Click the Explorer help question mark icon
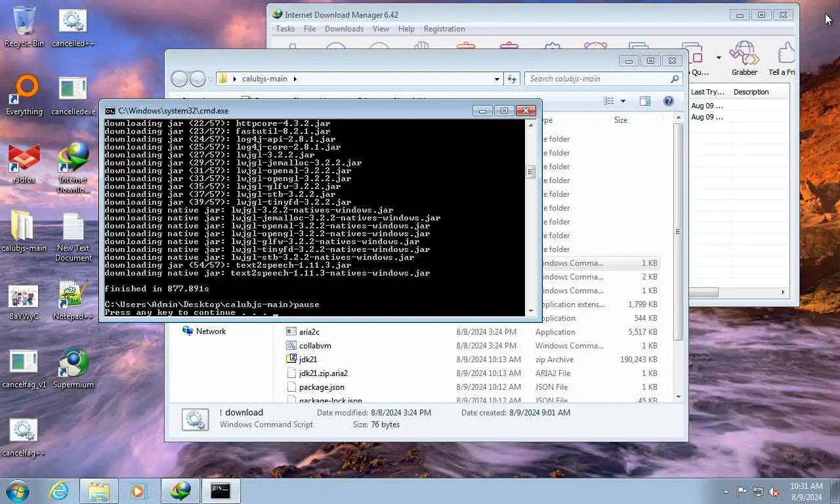The width and height of the screenshot is (840, 504). tap(668, 101)
